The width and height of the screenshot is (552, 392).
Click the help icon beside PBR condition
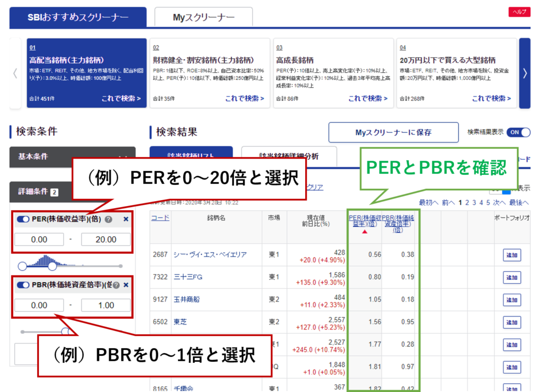(x=115, y=285)
